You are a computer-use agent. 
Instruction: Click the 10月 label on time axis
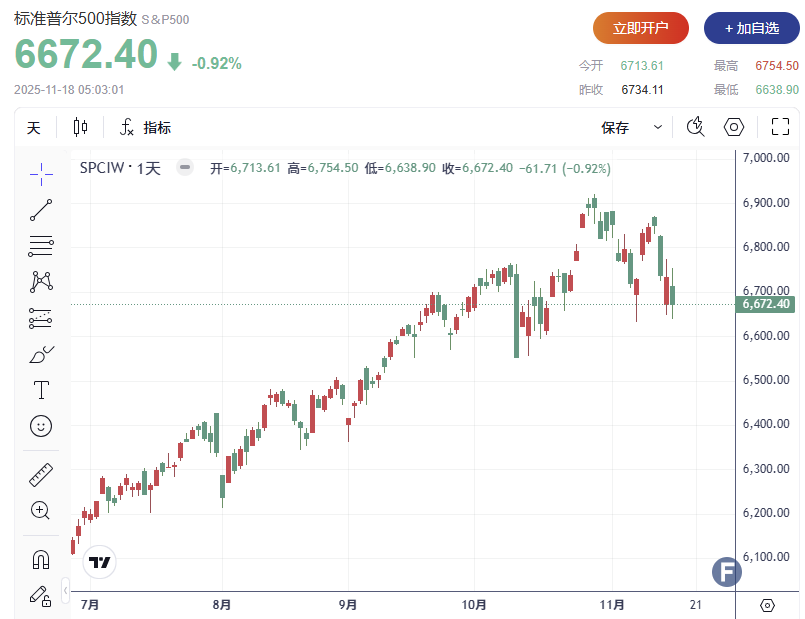[x=473, y=605]
